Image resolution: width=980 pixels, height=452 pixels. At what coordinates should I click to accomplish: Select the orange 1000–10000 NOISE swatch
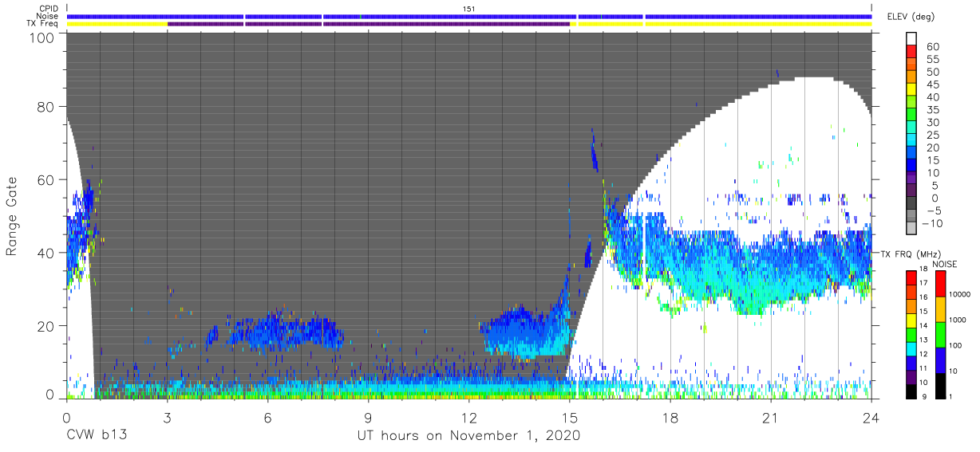tap(939, 309)
